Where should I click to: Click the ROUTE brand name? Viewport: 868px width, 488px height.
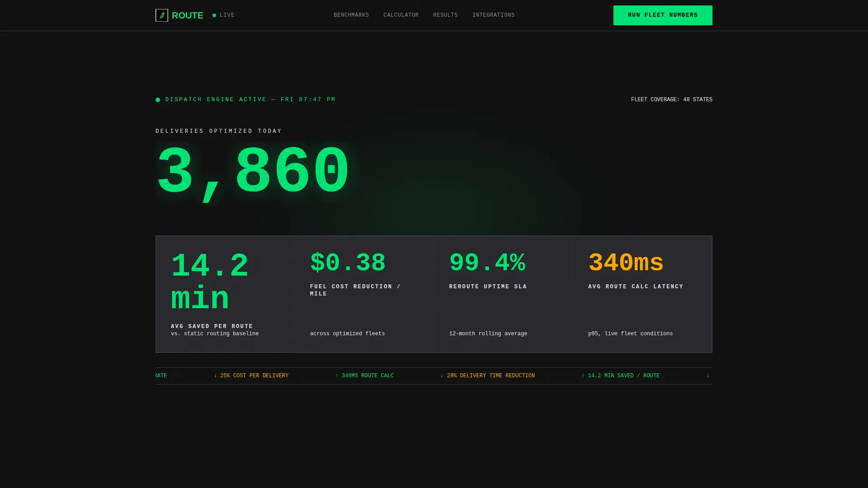tap(188, 15)
